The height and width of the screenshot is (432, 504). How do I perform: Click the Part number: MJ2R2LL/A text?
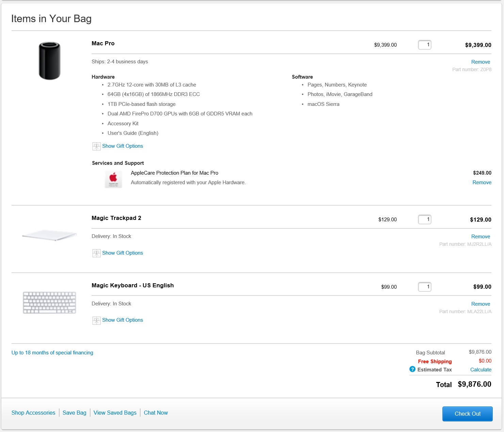coord(465,244)
